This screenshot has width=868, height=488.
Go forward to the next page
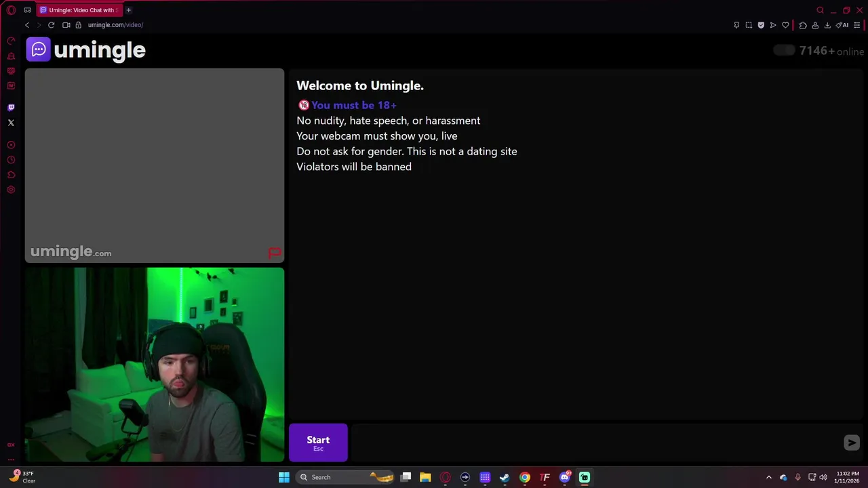pos(39,25)
